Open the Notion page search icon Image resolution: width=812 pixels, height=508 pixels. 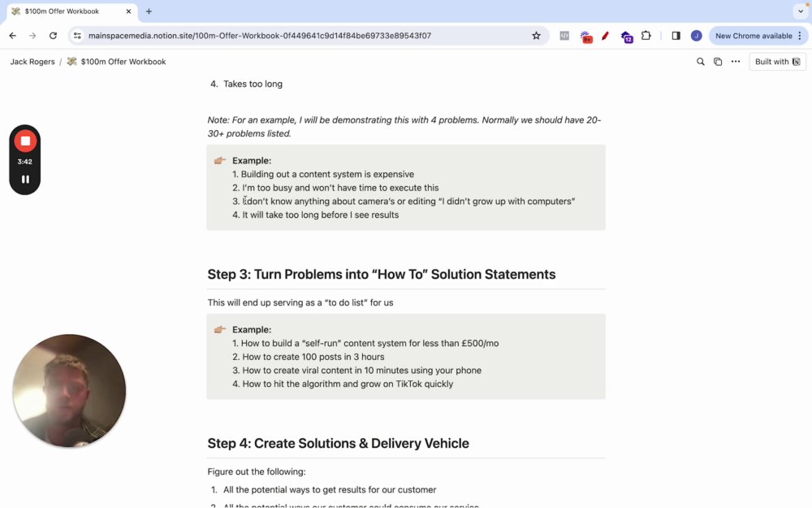(x=700, y=62)
